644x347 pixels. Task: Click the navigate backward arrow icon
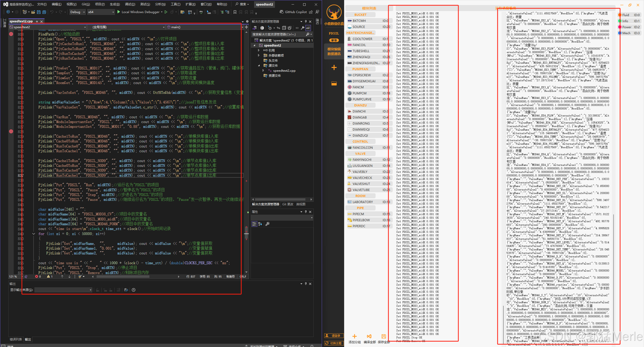(8, 12)
